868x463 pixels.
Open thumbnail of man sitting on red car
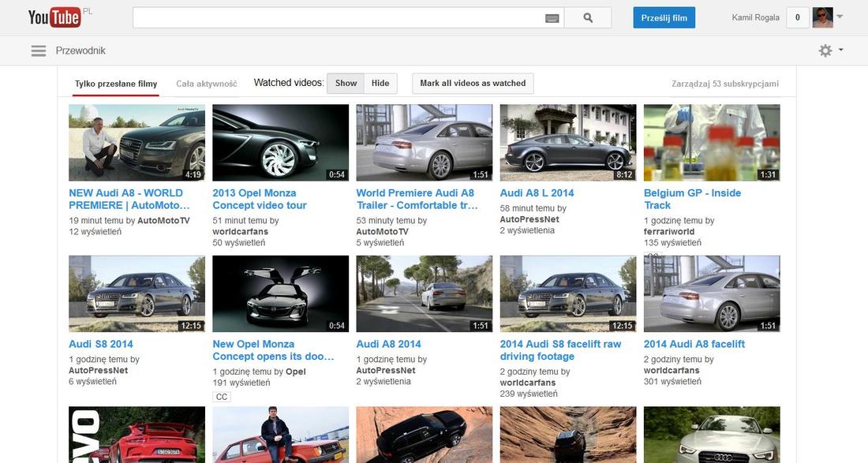click(x=281, y=435)
